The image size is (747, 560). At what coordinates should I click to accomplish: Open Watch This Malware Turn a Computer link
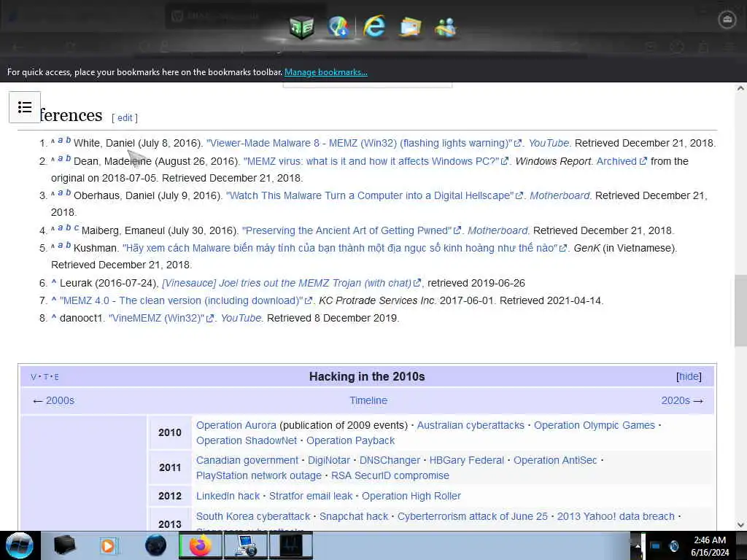click(x=374, y=195)
